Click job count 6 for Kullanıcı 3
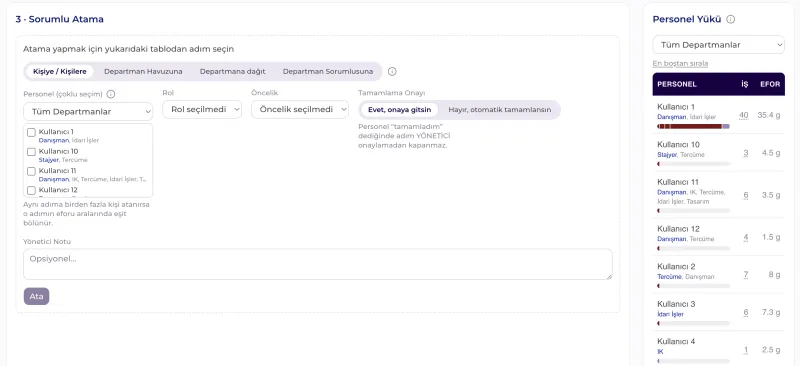800x366 pixels. point(745,312)
